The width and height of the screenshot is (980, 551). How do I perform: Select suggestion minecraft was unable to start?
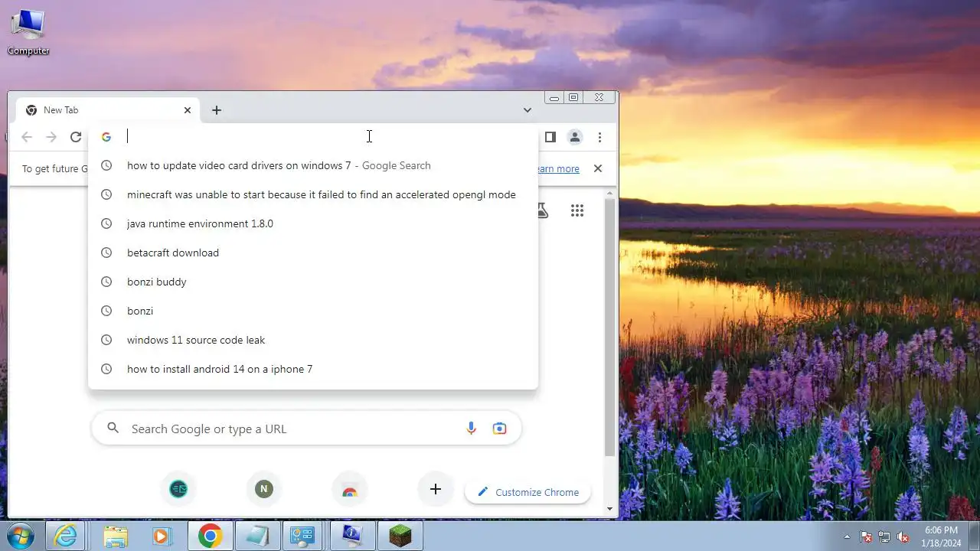pos(313,194)
